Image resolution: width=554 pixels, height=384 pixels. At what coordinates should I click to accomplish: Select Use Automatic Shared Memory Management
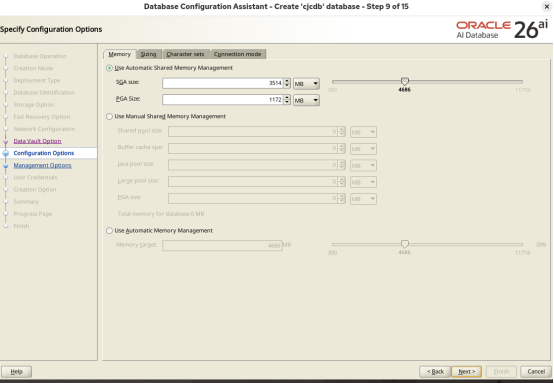click(170, 68)
